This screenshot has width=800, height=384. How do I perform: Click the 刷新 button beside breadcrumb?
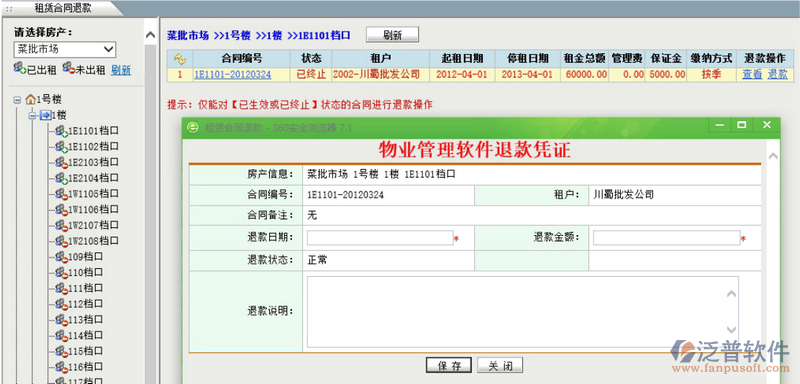[x=392, y=35]
